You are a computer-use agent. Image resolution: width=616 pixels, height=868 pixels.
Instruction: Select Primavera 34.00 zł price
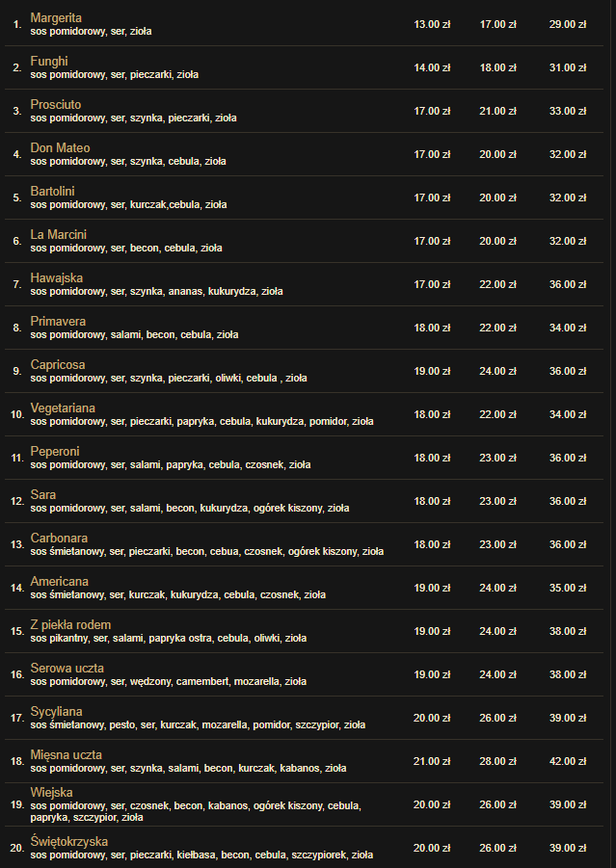[567, 328]
